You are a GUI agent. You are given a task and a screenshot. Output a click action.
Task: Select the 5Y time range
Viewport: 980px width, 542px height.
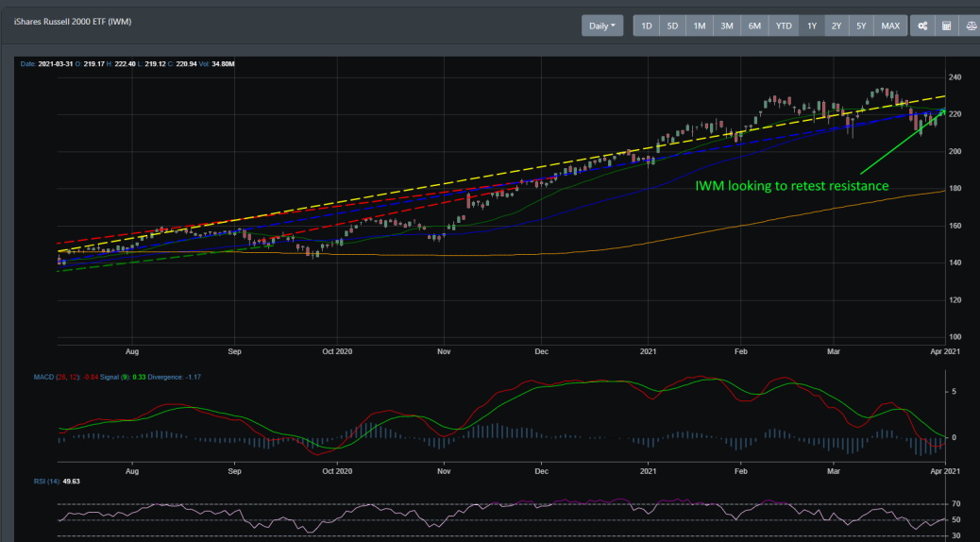coord(861,25)
